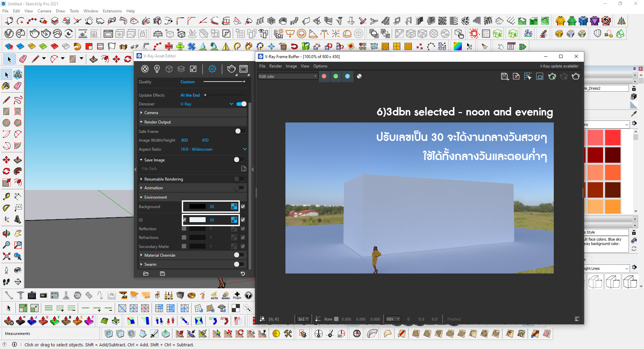This screenshot has width=644, height=349.
Task: Check the Reflection override checkbox
Action: [x=184, y=229]
